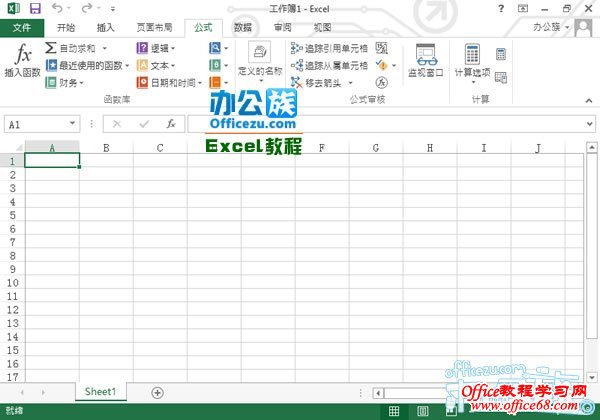The width and height of the screenshot is (600, 420).
Task: Click the Insert Function fx button
Action: tap(23, 60)
